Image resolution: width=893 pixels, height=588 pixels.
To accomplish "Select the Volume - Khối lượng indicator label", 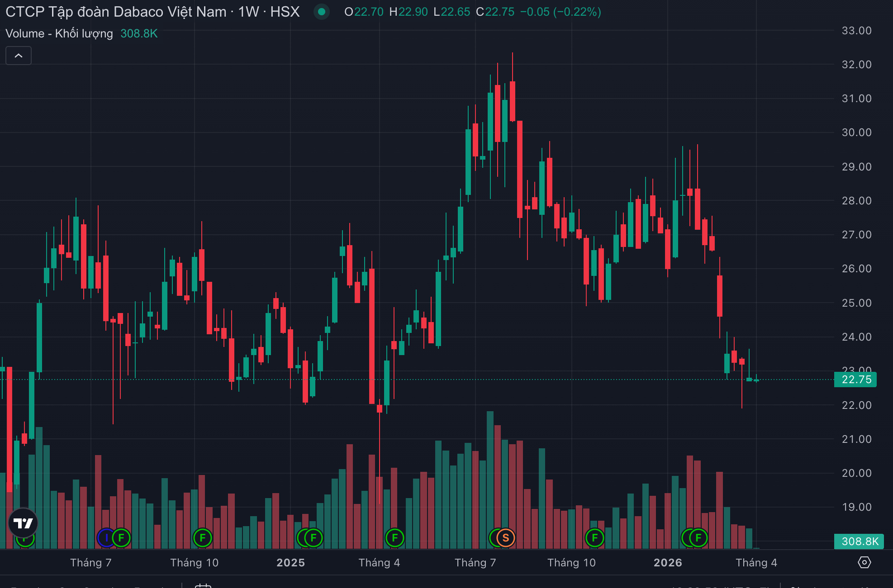I will 59,33.
